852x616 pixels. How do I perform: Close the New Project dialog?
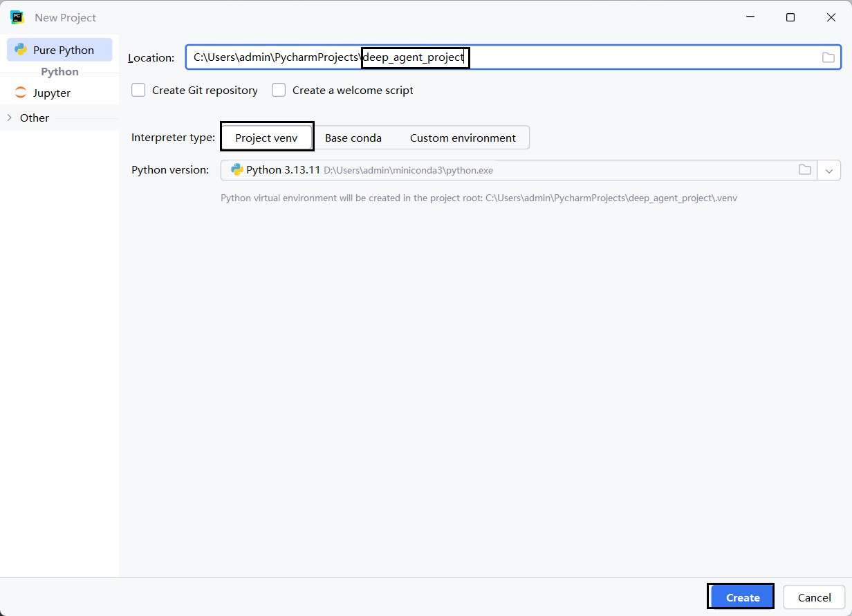[831, 17]
